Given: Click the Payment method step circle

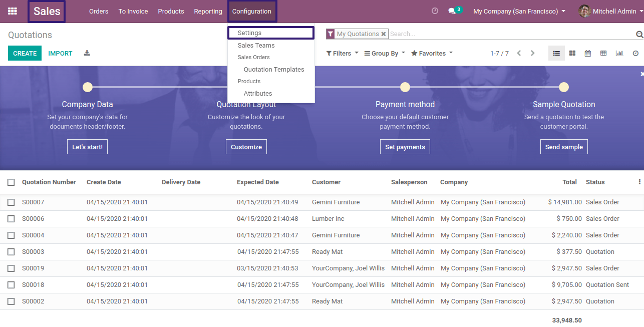Looking at the screenshot, I should click(405, 87).
